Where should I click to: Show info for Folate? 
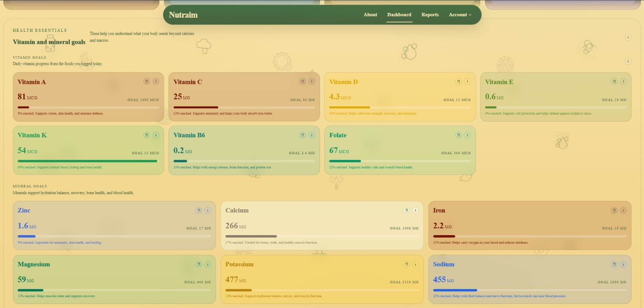point(467,135)
